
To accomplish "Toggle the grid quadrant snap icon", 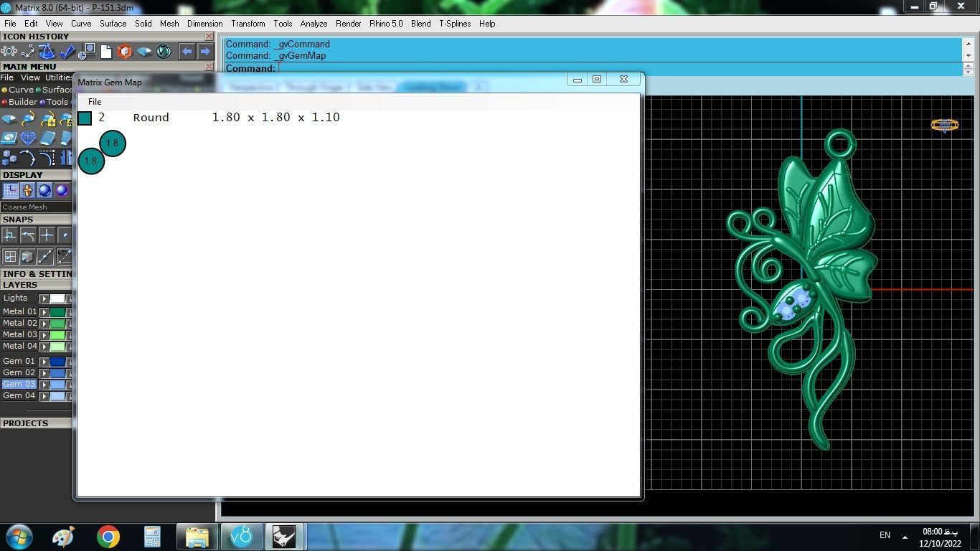I will click(10, 256).
